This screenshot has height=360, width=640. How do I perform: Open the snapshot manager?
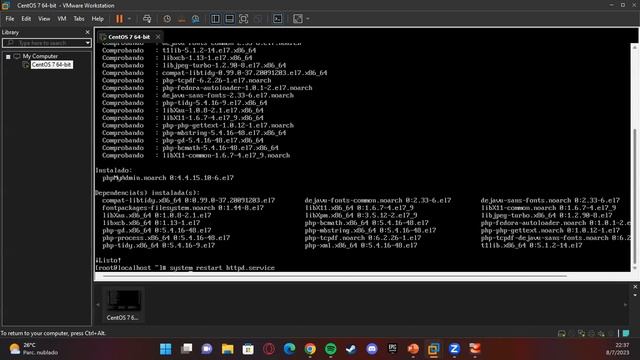coord(196,19)
